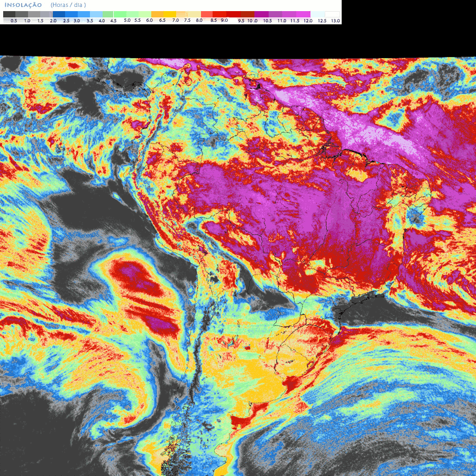Click the '6.5' legend value

pyautogui.click(x=162, y=20)
